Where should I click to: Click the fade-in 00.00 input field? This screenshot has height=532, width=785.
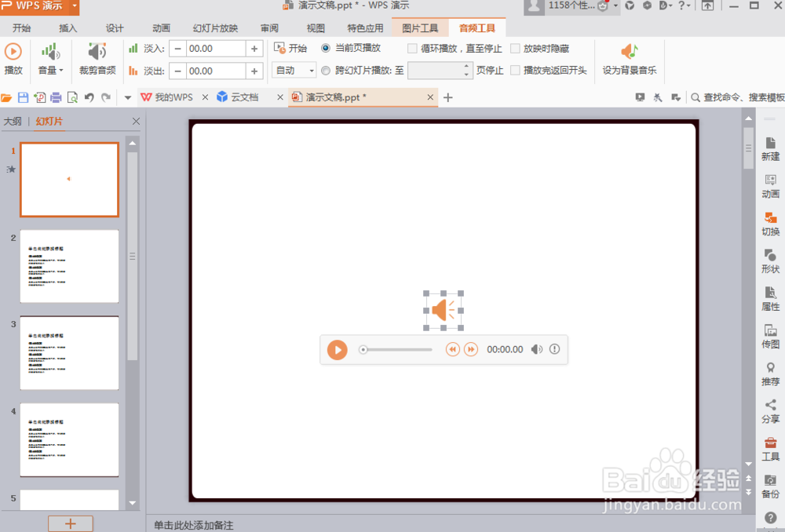tap(217, 49)
